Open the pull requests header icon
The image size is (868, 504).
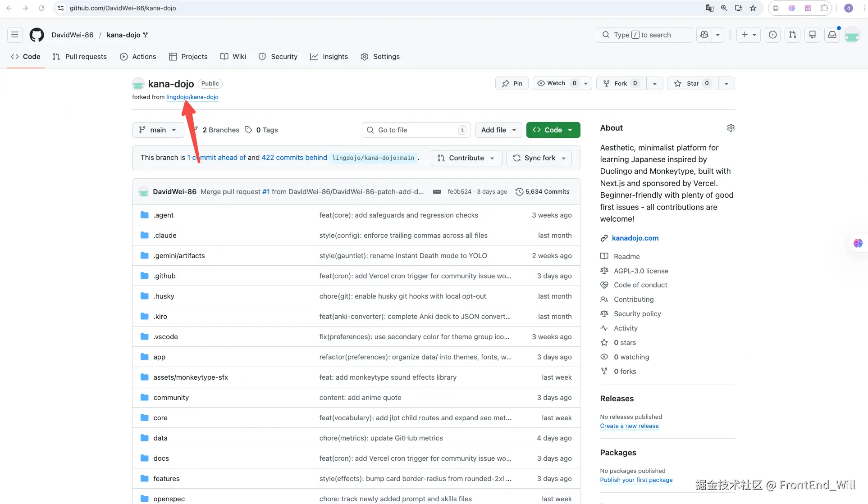click(792, 35)
